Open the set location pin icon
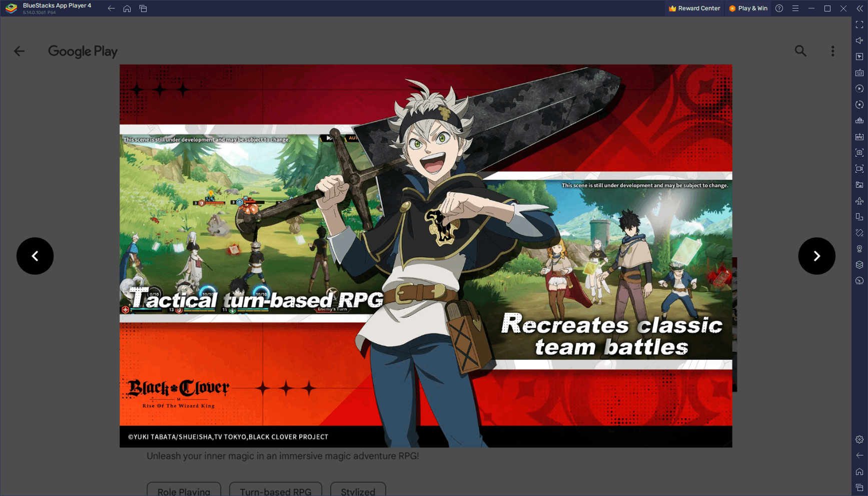 click(859, 249)
